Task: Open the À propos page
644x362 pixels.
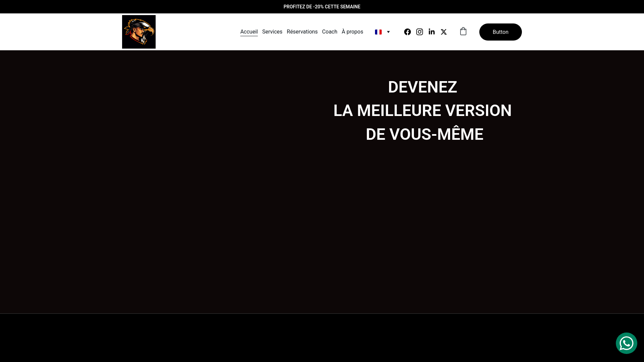Action: pos(352,32)
